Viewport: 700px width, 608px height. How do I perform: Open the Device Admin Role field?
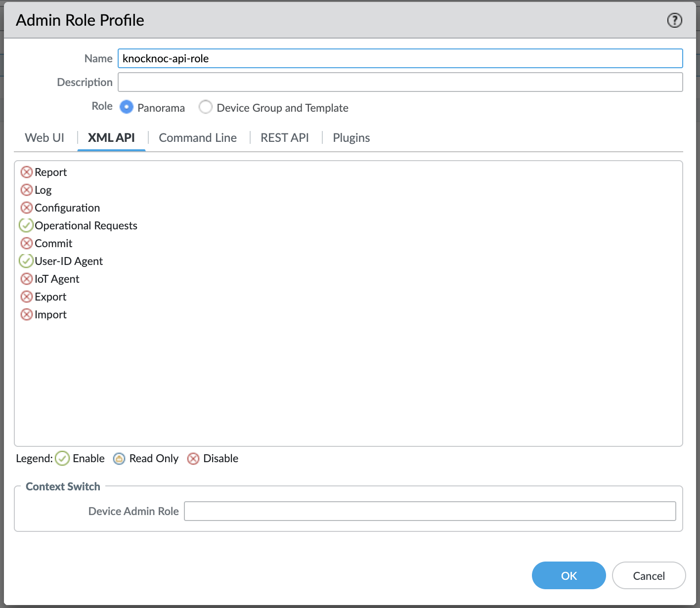(430, 511)
